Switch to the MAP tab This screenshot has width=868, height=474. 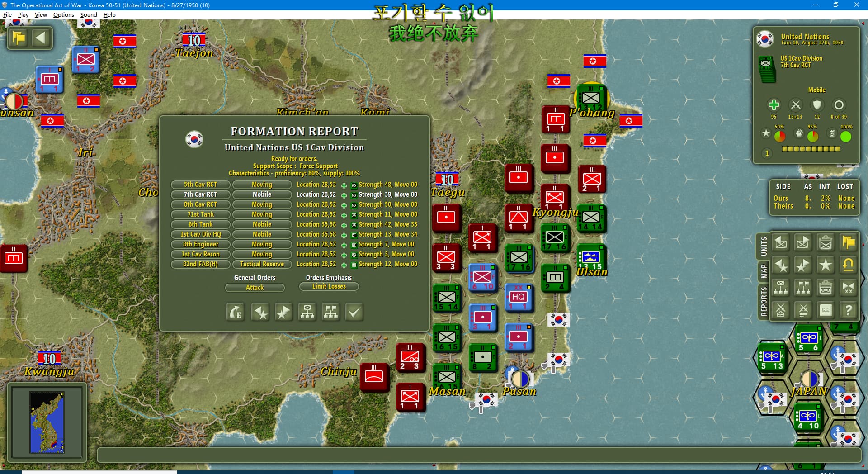click(764, 271)
